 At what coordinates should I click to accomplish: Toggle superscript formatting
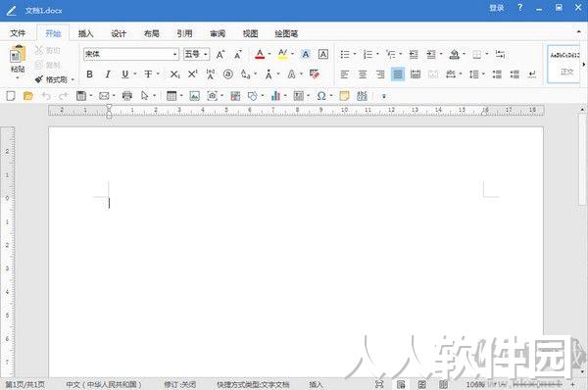click(193, 74)
